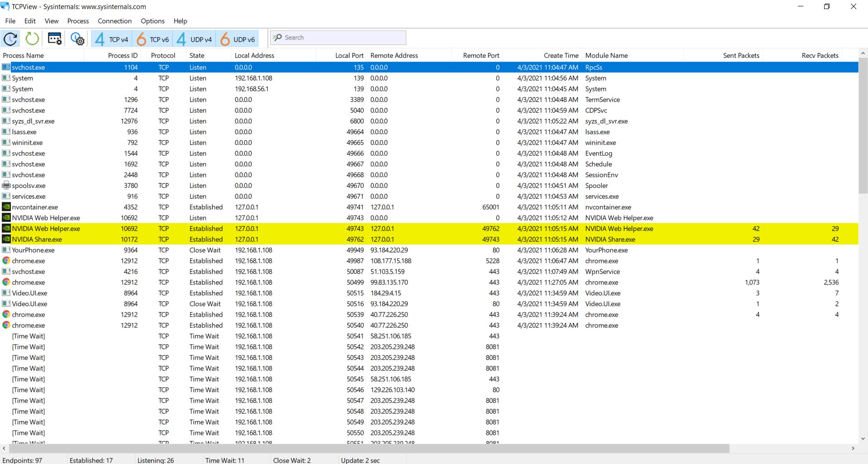The height and width of the screenshot is (464, 868).
Task: Click the chrome.exe icon on port 50539 row
Action: [x=6, y=314]
